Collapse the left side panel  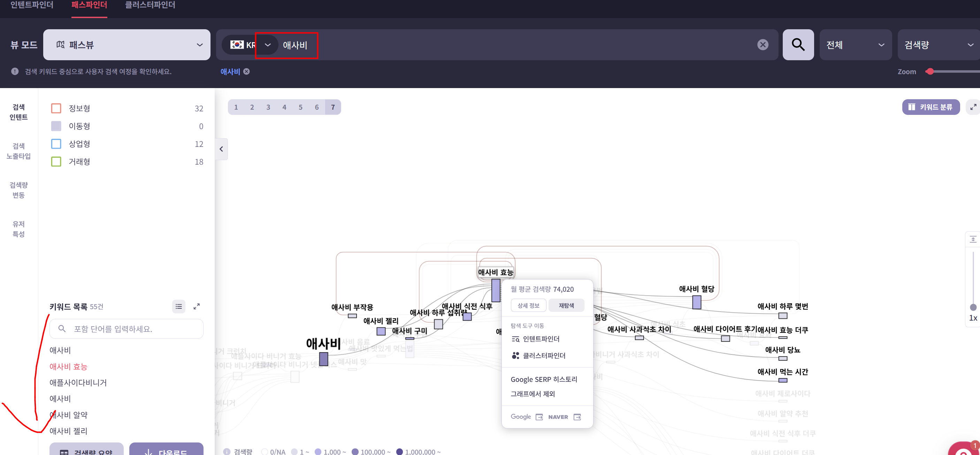[221, 149]
